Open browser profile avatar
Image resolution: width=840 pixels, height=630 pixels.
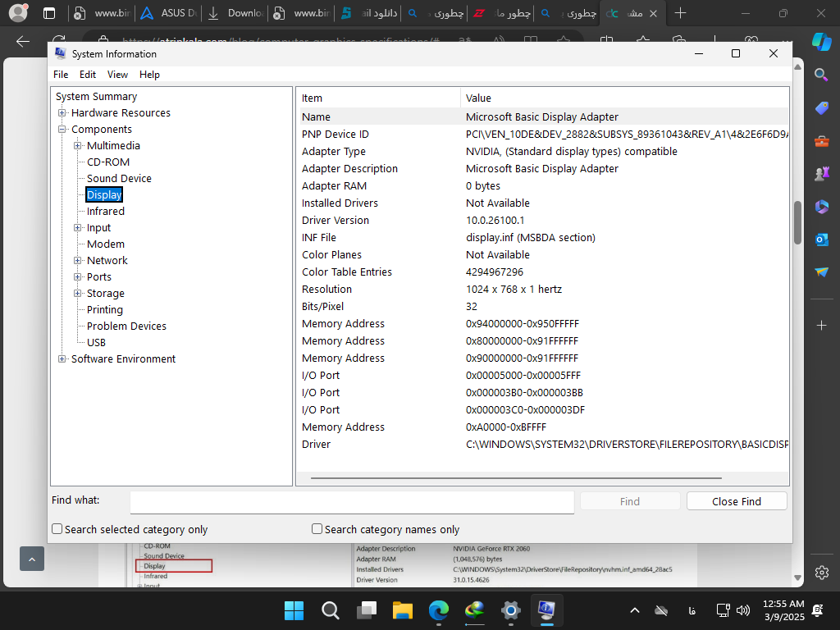pyautogui.click(x=18, y=13)
